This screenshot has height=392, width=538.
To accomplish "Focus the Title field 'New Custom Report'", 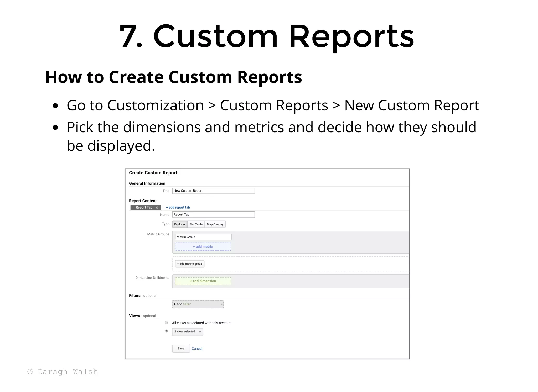I will coord(213,191).
